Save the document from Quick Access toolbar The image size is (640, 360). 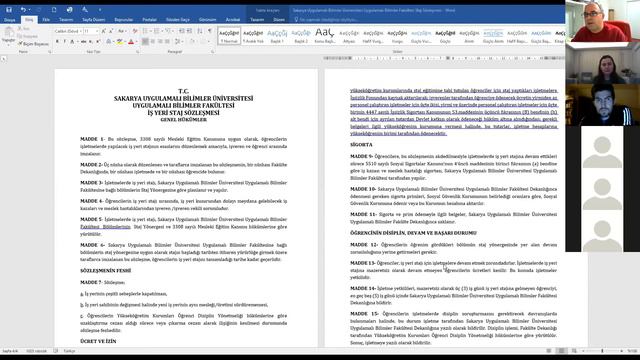[x=9, y=10]
